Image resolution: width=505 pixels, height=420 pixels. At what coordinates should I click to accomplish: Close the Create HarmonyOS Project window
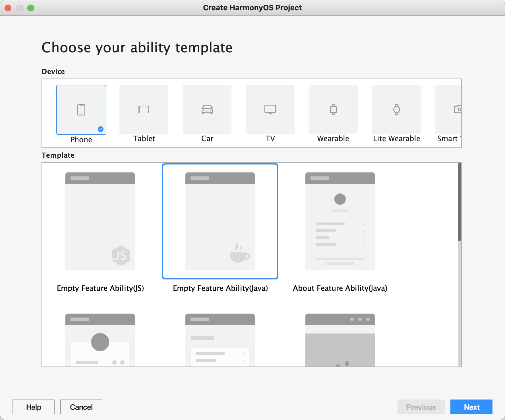coord(8,8)
